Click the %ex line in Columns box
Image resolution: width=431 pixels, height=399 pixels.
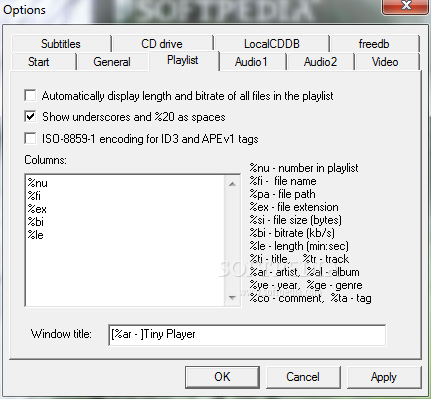point(37,209)
